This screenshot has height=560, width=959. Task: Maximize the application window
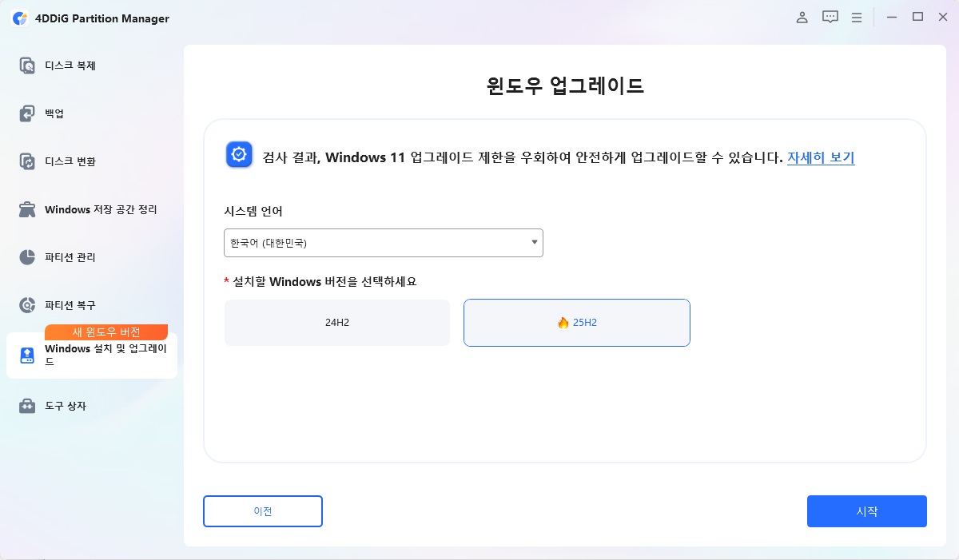[x=918, y=17]
